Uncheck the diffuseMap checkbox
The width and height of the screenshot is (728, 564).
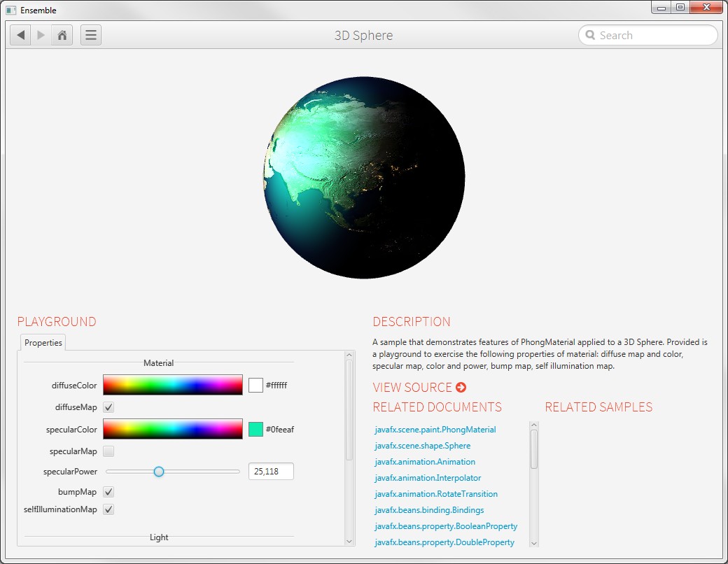tap(108, 407)
